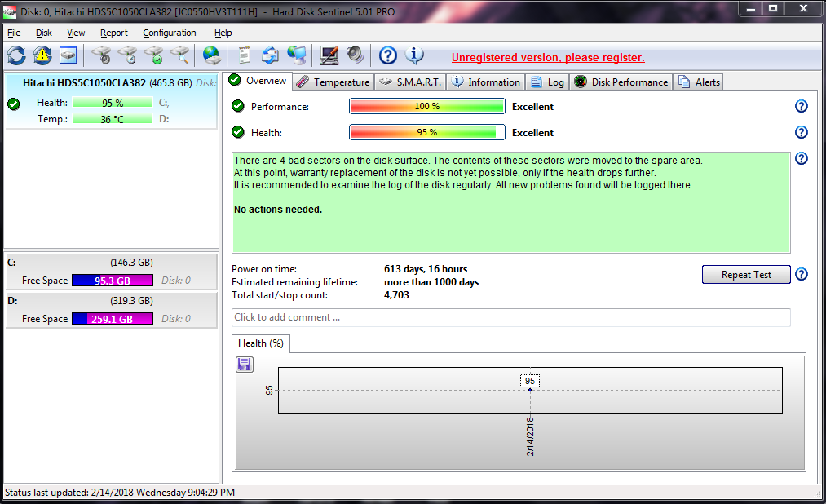826x504 pixels.
Task: Click the Repeat Test button
Action: [x=746, y=274]
